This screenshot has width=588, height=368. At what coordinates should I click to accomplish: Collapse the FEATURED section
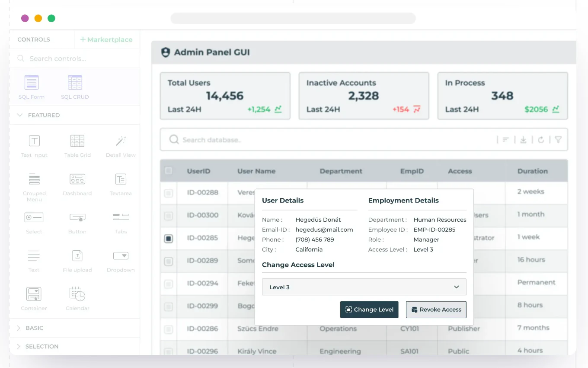click(x=19, y=115)
